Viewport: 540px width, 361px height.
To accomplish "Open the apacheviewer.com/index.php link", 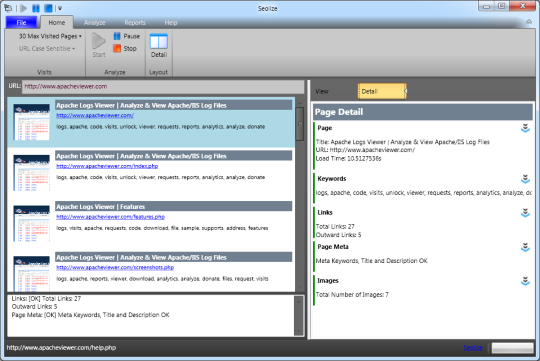I will (107, 166).
